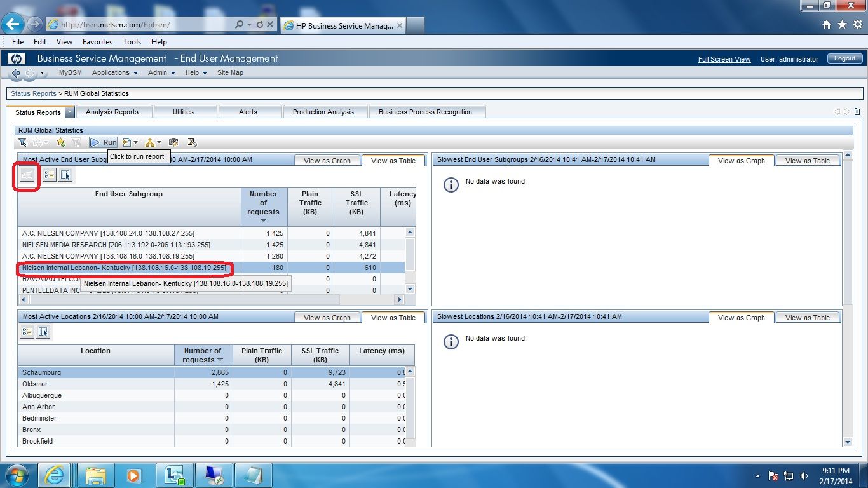This screenshot has width=868, height=488.
Task: Click MyBSM in the navigation bar
Action: coord(71,72)
